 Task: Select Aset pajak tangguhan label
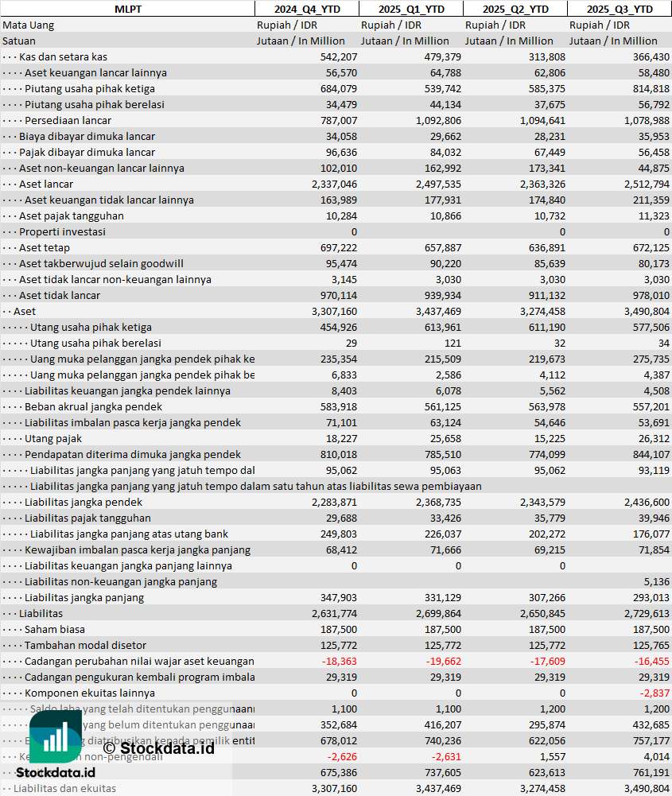pos(72,216)
